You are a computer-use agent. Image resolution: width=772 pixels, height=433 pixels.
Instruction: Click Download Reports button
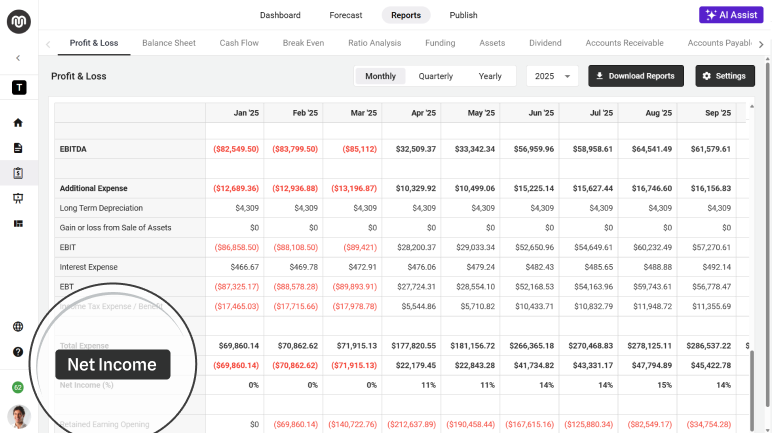coord(636,76)
